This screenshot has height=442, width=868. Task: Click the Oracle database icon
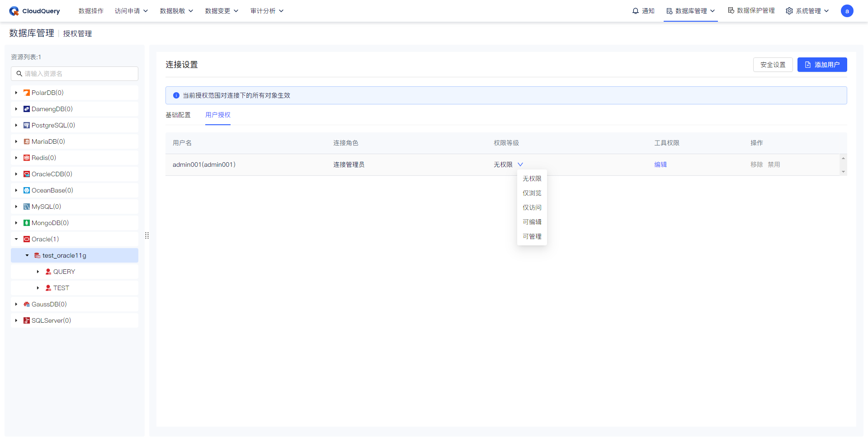[x=27, y=239]
